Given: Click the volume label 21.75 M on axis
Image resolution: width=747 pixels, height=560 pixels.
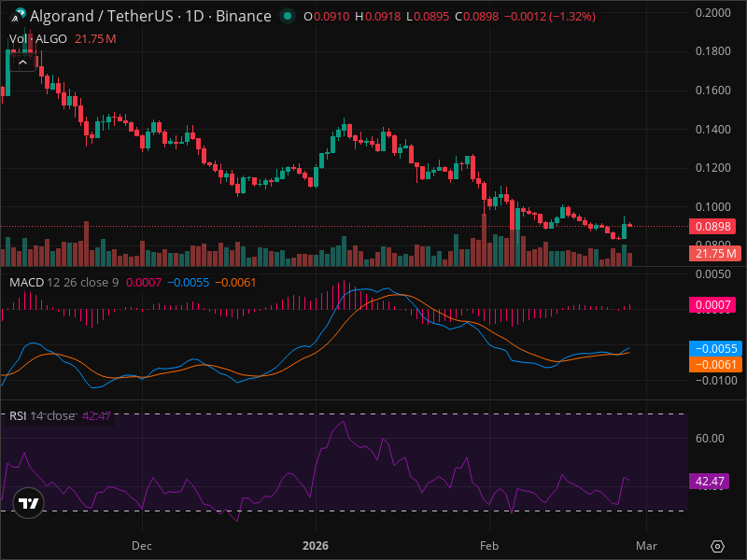Looking at the screenshot, I should coord(715,253).
